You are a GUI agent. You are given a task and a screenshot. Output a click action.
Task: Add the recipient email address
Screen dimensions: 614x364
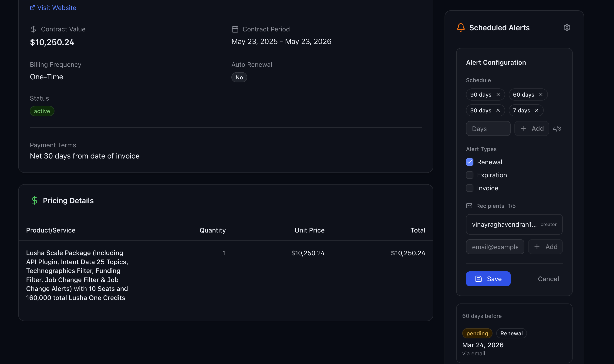pos(545,247)
